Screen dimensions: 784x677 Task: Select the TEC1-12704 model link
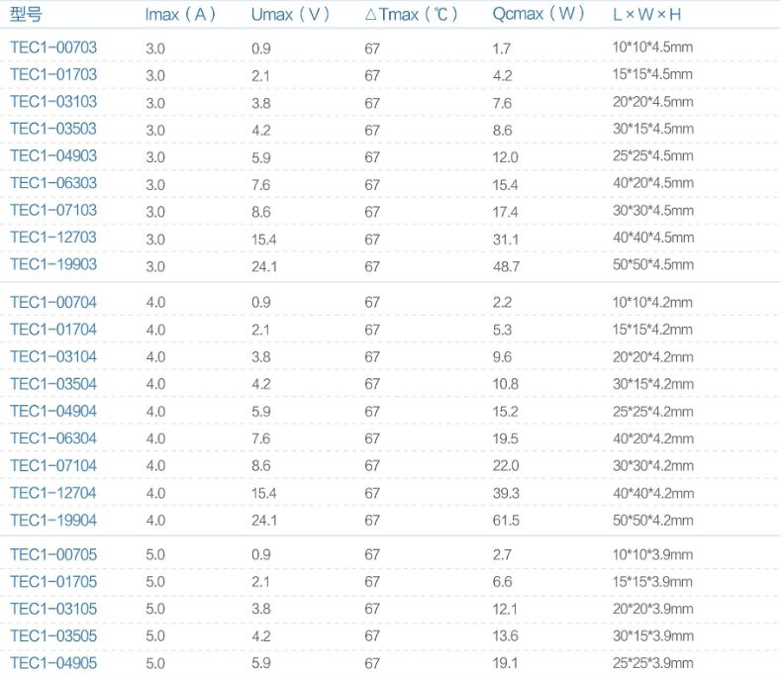53,493
